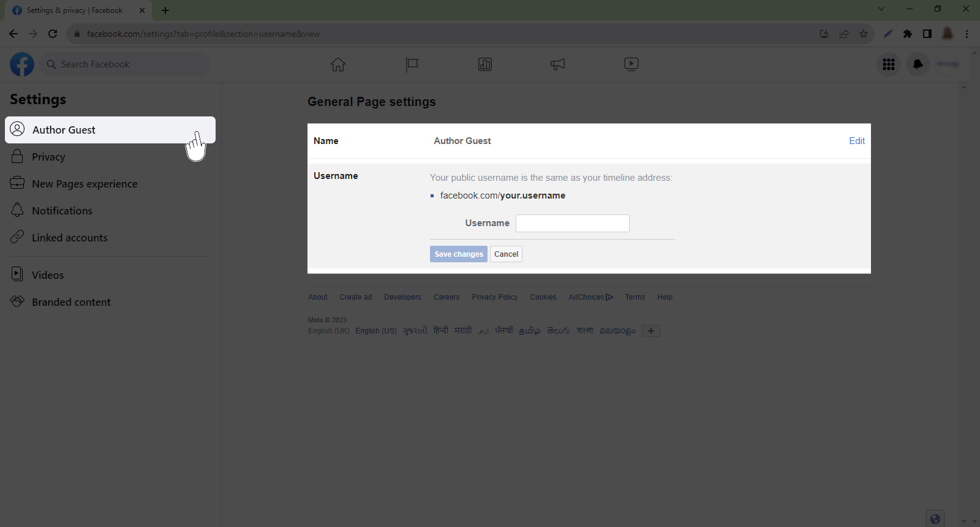Image resolution: width=980 pixels, height=527 pixels.
Task: Switch language to বাংলা
Action: pos(585,330)
